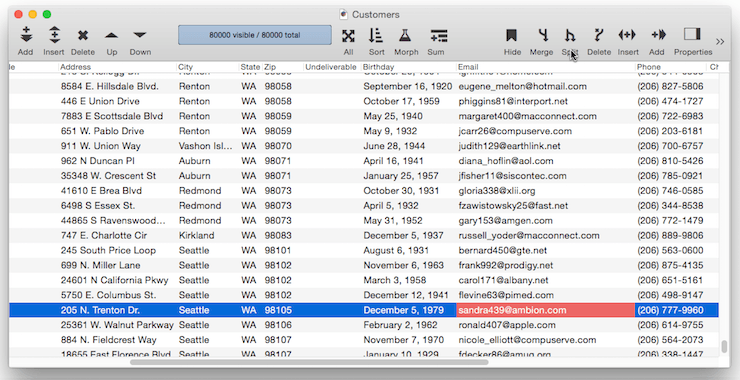
Task: Click the 80000 visible / 80000 total indicator
Action: click(255, 35)
